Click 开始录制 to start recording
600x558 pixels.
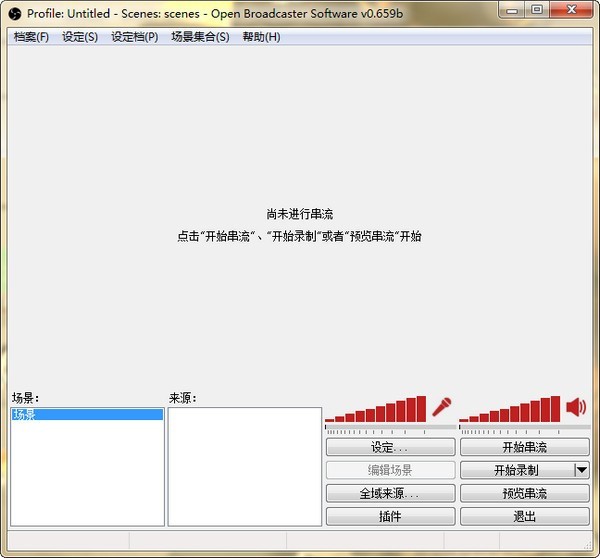pyautogui.click(x=517, y=470)
